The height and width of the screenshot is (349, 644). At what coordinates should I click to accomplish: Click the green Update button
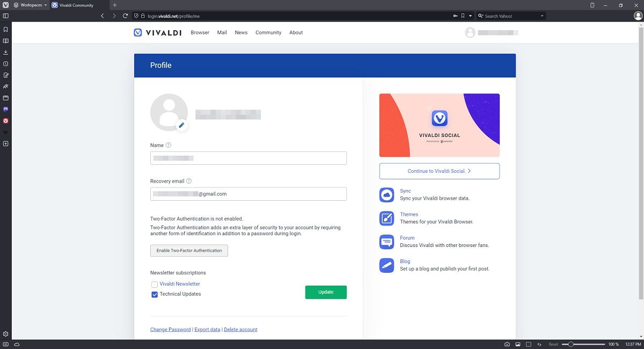coord(326,292)
